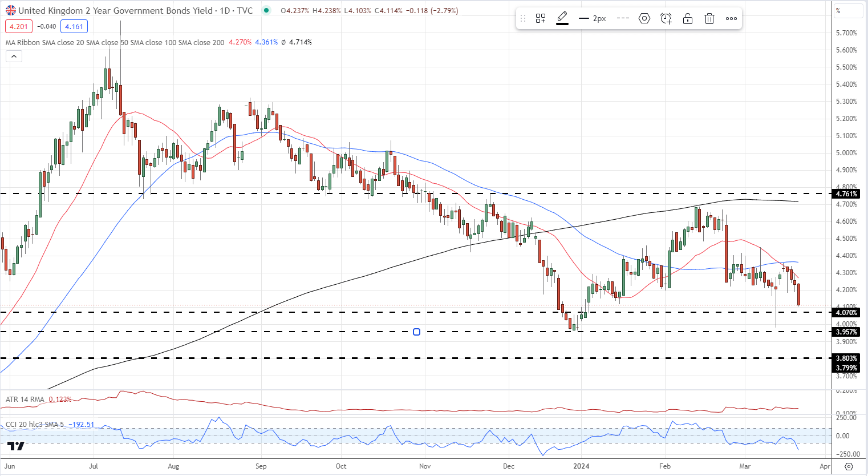Click the CCI value -192.51
This screenshot has height=476, width=868.
82,425
